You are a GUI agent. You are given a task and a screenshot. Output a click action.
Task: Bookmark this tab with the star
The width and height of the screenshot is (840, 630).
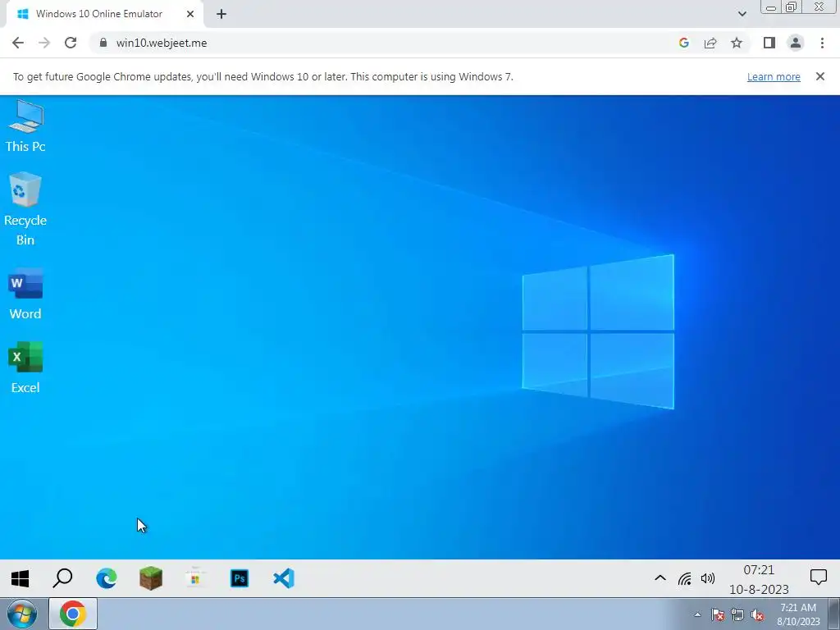(x=737, y=43)
